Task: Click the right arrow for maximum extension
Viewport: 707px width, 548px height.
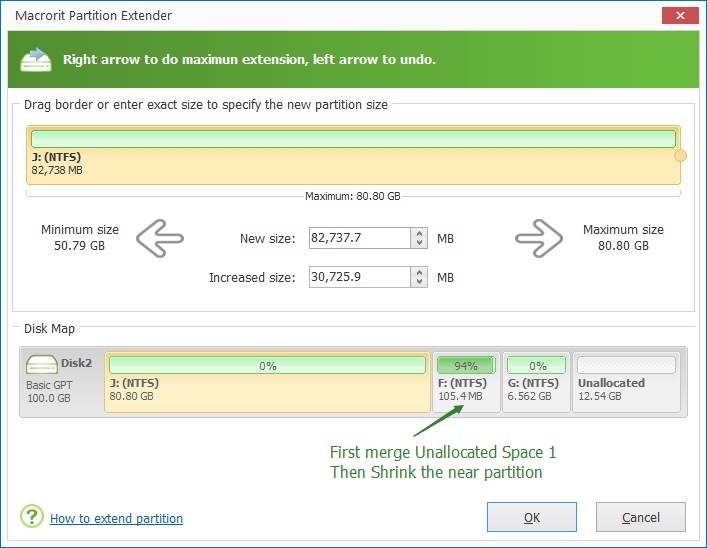Action: coord(539,239)
